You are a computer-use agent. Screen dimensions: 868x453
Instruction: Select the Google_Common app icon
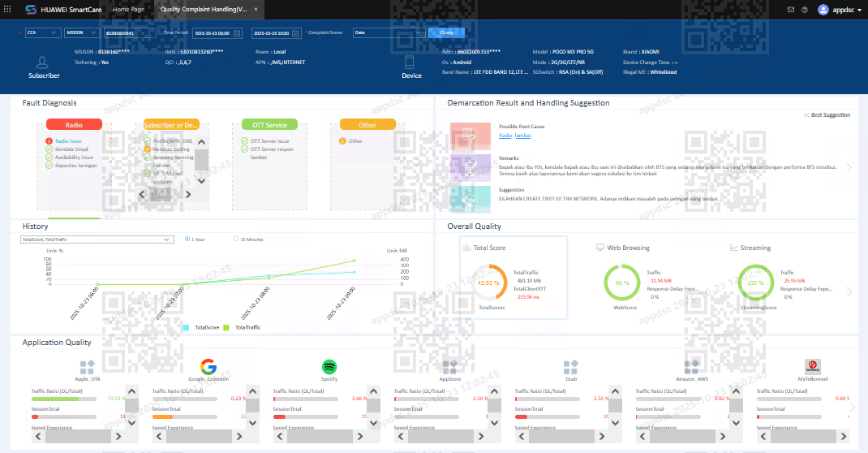coord(208,367)
